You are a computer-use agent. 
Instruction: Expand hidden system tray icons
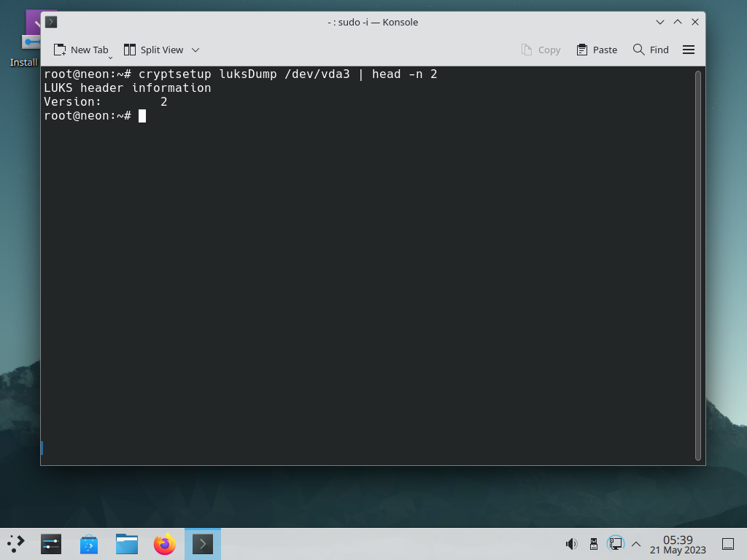point(636,544)
